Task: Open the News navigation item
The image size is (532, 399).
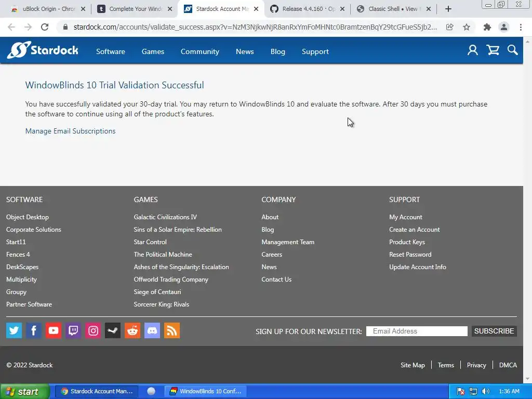Action: [245, 51]
